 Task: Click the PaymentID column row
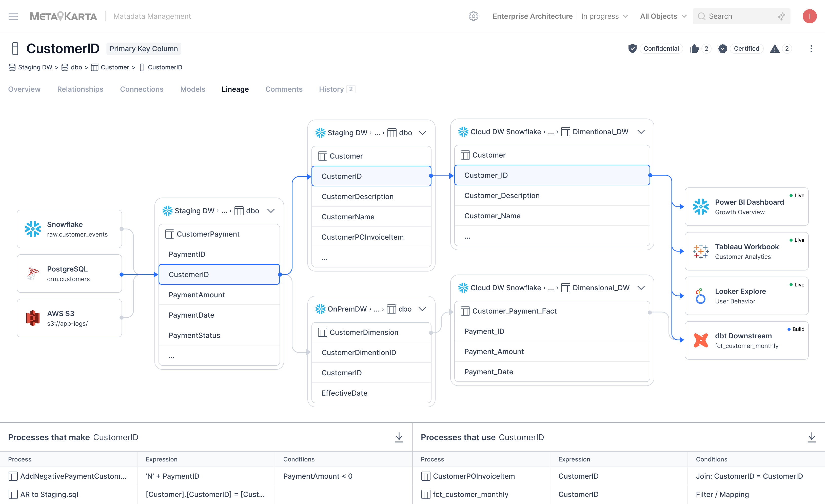coord(219,254)
